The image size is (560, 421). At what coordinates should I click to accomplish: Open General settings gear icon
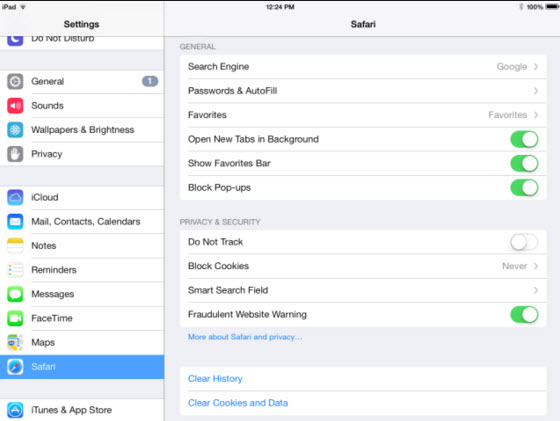pyautogui.click(x=15, y=81)
